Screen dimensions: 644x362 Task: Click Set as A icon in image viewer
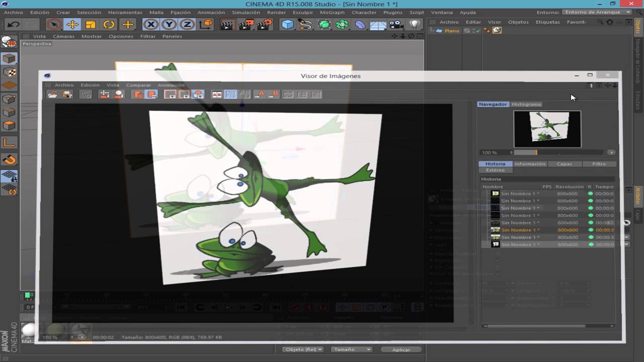pos(259,94)
